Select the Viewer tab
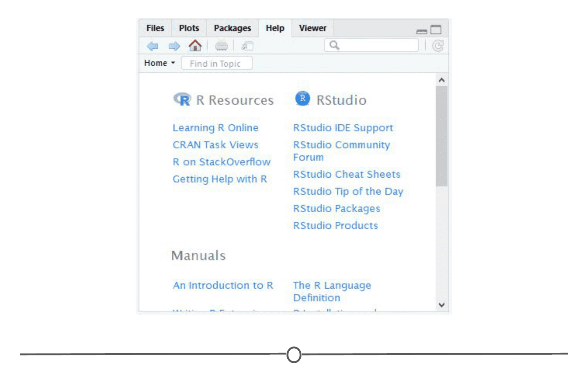This screenshot has height=368, width=588. click(x=312, y=28)
